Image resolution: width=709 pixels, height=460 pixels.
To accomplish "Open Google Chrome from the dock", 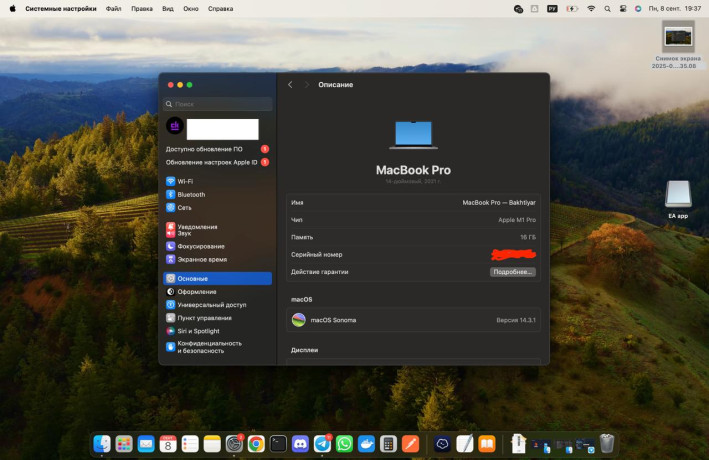I will click(x=256, y=444).
